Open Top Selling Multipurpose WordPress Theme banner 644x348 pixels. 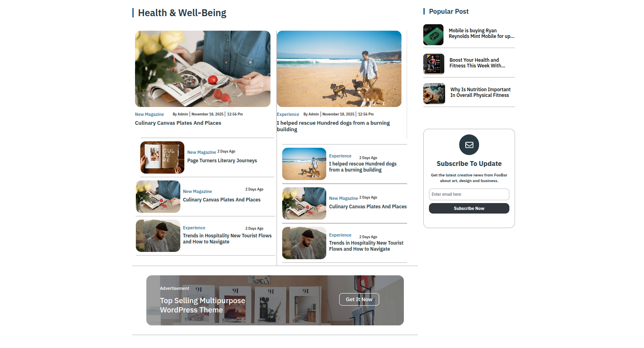(203, 305)
